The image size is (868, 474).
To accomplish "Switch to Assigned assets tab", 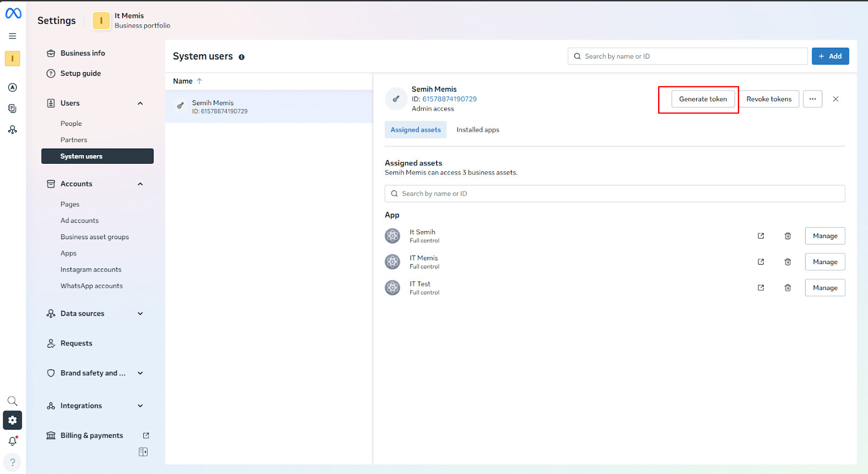I will point(416,130).
